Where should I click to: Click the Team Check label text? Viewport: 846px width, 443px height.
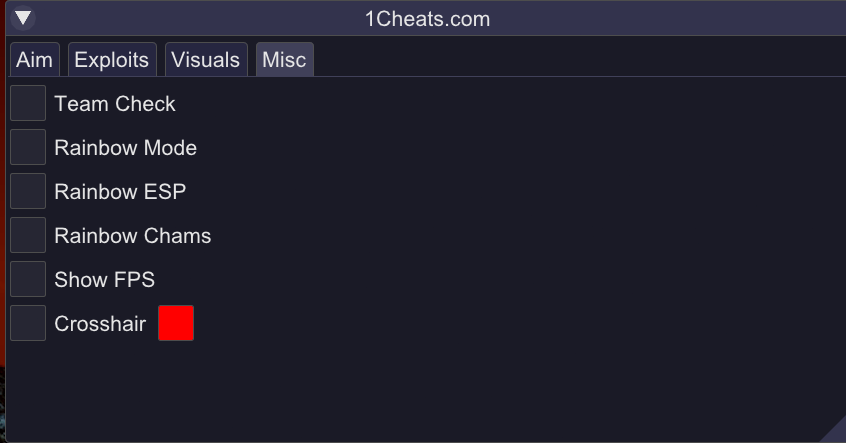(115, 104)
